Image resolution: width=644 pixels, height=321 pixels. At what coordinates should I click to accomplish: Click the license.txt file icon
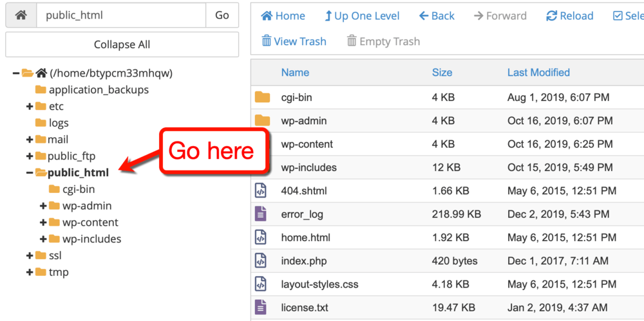pos(261,307)
